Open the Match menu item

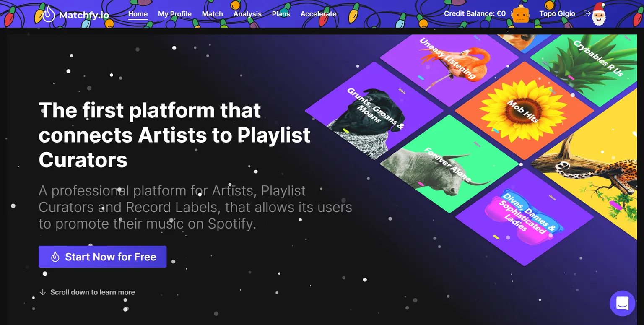point(213,14)
